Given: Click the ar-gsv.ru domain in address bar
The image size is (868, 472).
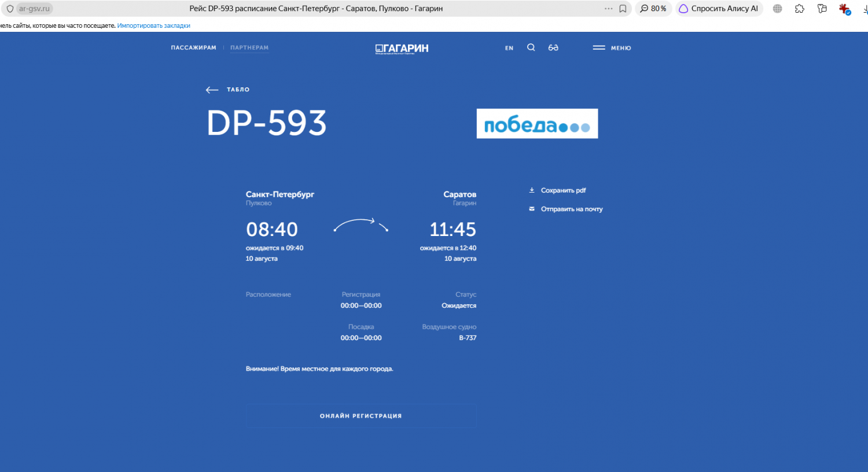Looking at the screenshot, I should [x=34, y=9].
